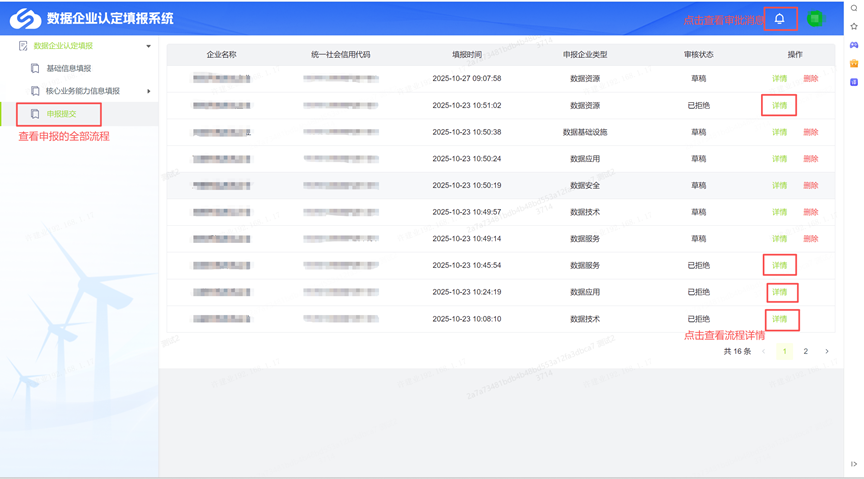Click the star favorites icon in browser sidebar
Image resolution: width=864 pixels, height=479 pixels.
[854, 26]
